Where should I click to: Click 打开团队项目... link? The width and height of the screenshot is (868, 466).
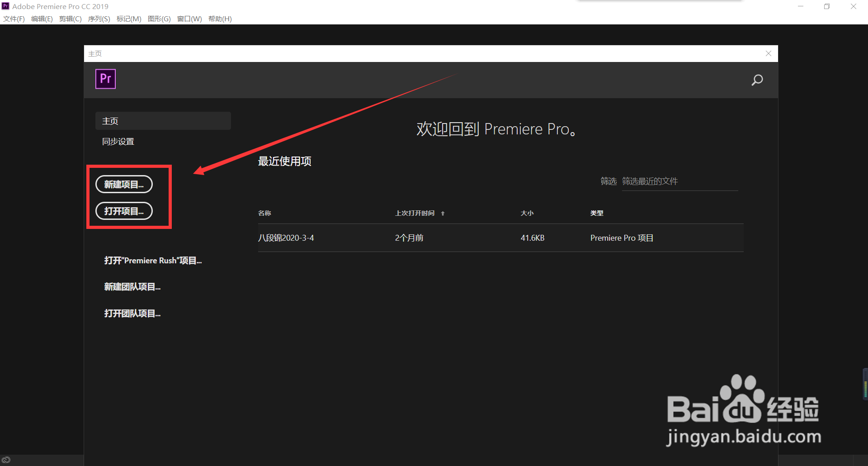click(x=132, y=314)
